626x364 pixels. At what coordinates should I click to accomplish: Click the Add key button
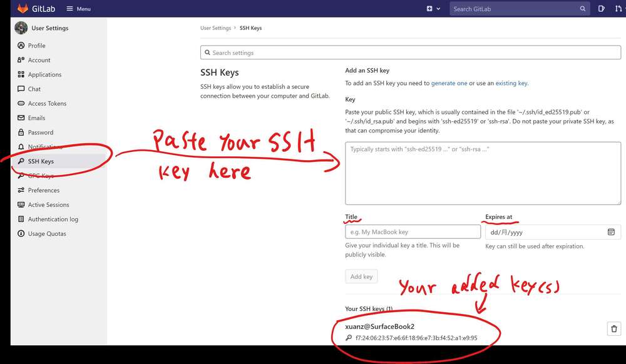tap(361, 276)
